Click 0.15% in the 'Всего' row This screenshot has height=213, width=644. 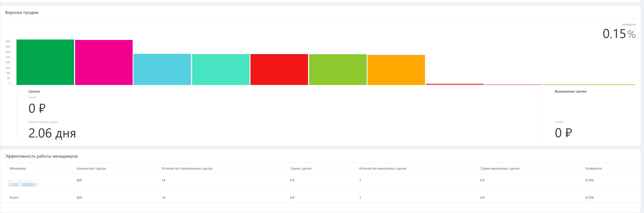(589, 198)
